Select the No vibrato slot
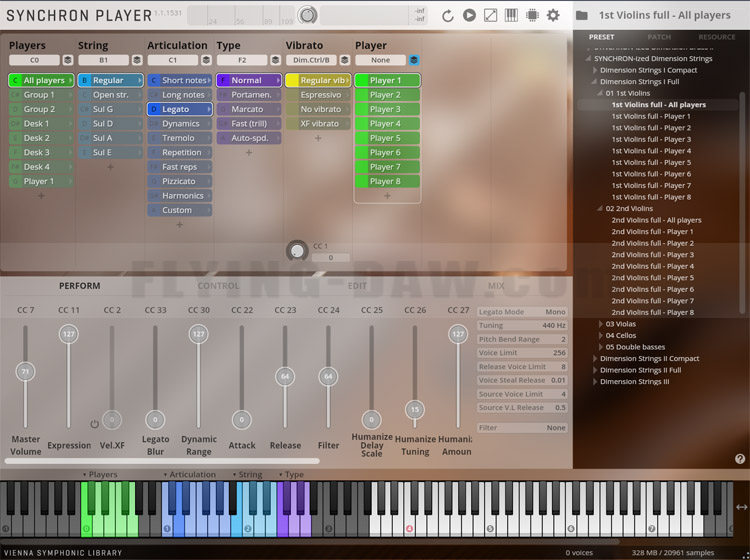750x560 pixels. click(x=318, y=109)
